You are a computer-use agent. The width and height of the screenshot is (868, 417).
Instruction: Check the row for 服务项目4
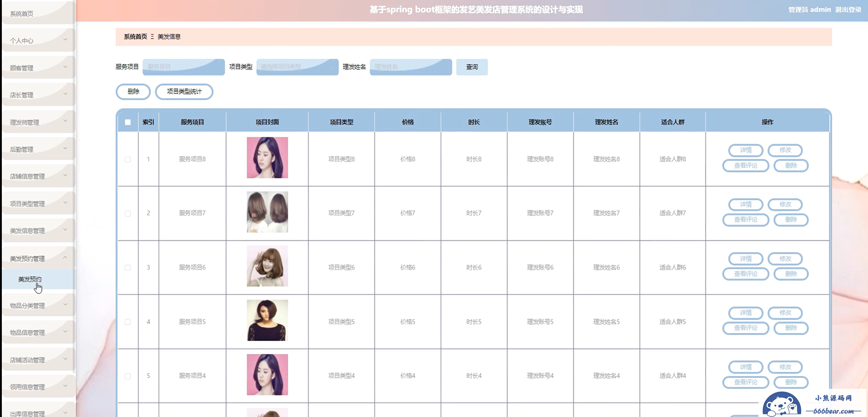(128, 376)
